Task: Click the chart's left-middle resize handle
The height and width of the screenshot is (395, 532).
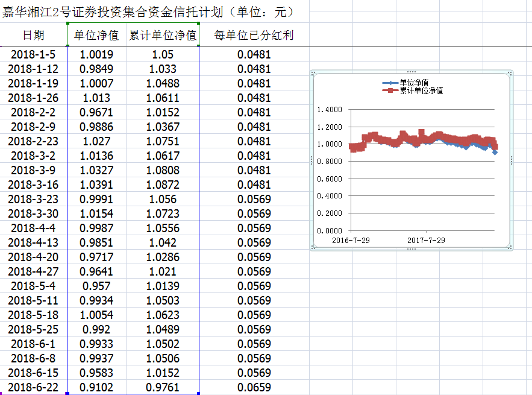Action: [311, 160]
